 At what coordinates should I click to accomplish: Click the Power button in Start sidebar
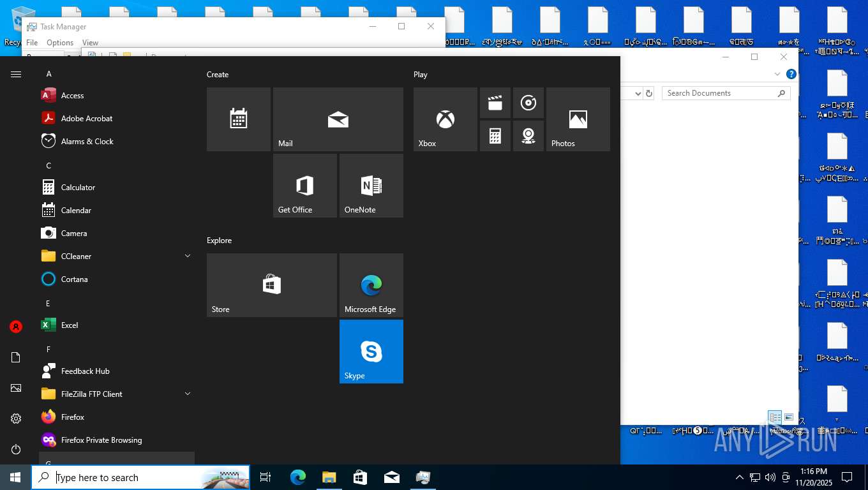[x=16, y=449]
